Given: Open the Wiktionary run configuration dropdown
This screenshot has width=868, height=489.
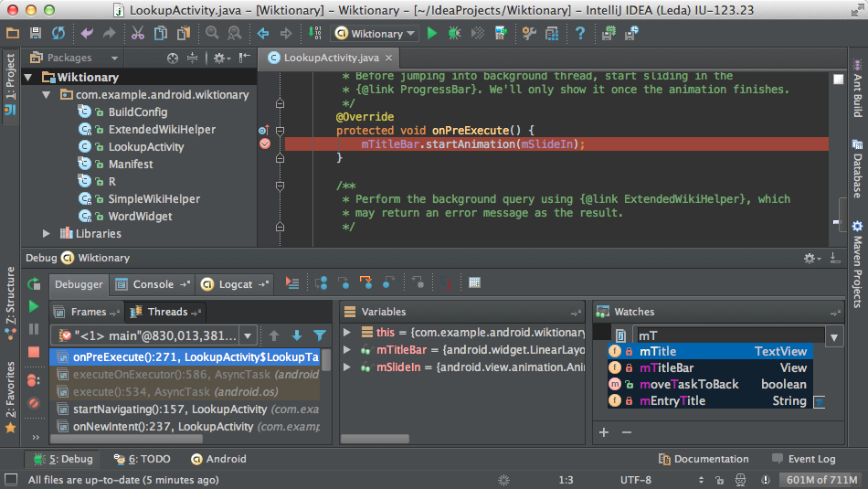Looking at the screenshot, I should coord(375,34).
